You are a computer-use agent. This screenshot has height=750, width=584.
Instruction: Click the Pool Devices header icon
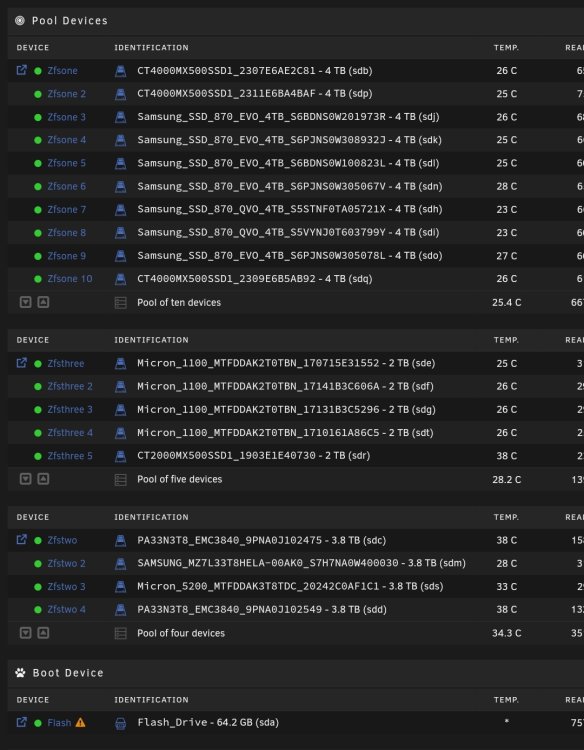(20, 21)
